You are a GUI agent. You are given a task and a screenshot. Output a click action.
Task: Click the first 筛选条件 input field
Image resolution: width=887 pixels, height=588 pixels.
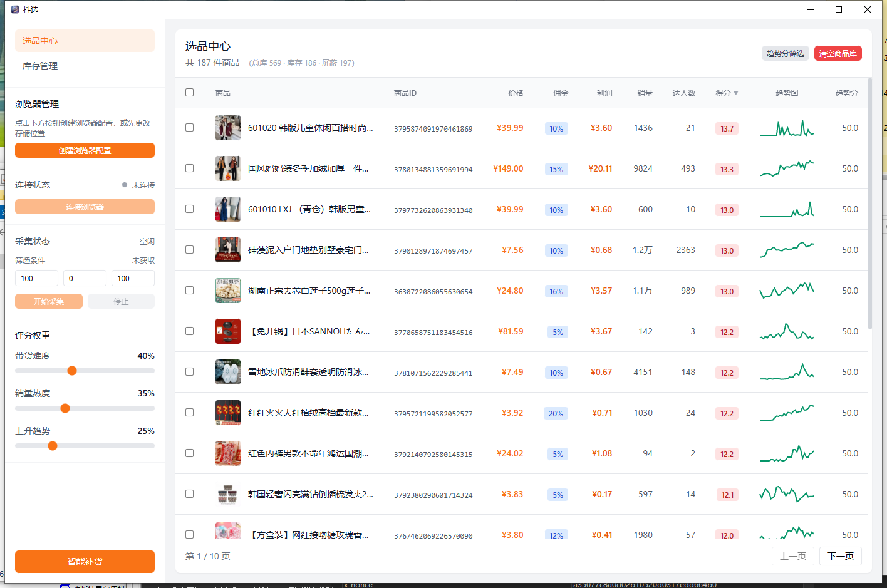pyautogui.click(x=36, y=278)
